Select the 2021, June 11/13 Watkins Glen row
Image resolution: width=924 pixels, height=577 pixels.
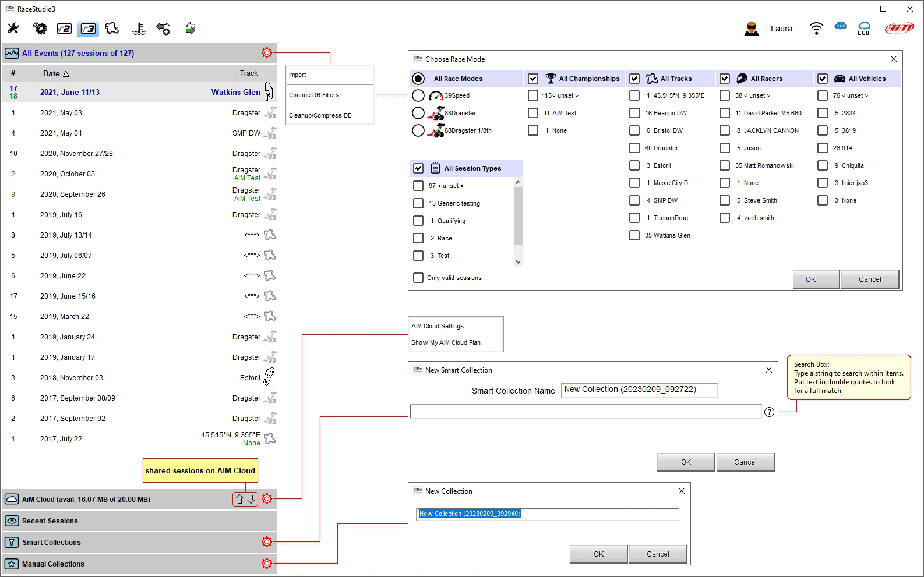pyautogui.click(x=140, y=92)
